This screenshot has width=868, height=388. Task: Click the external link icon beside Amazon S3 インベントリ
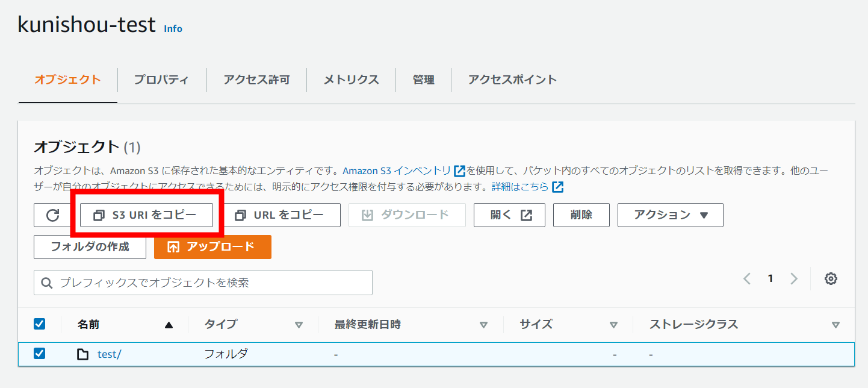[x=459, y=171]
